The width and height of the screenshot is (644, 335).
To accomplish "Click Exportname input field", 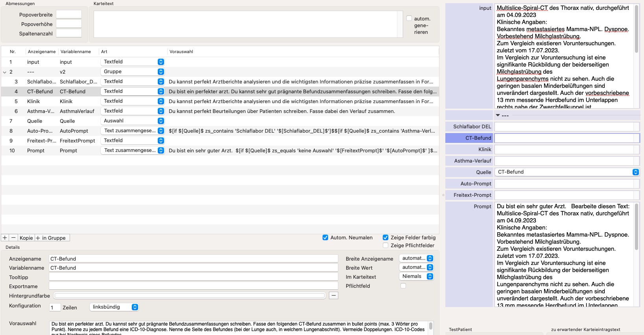I will [194, 286].
